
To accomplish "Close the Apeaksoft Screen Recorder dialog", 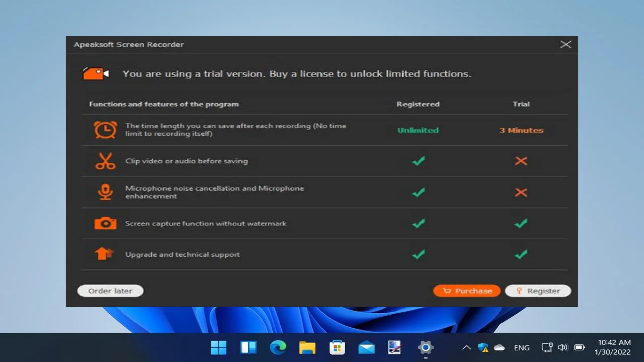I will click(x=566, y=44).
